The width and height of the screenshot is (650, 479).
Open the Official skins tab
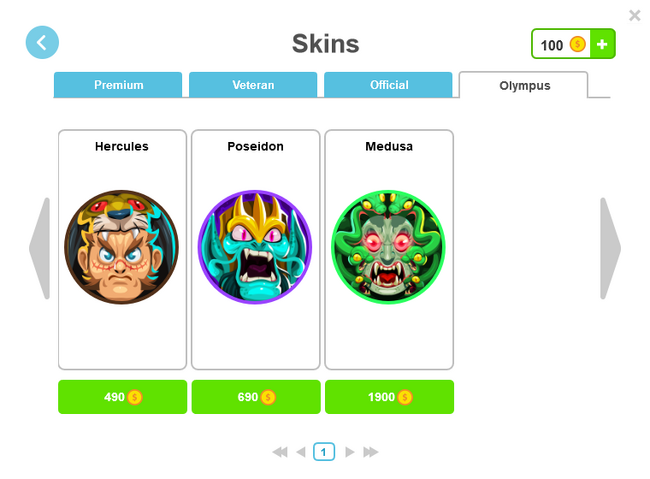tap(388, 85)
